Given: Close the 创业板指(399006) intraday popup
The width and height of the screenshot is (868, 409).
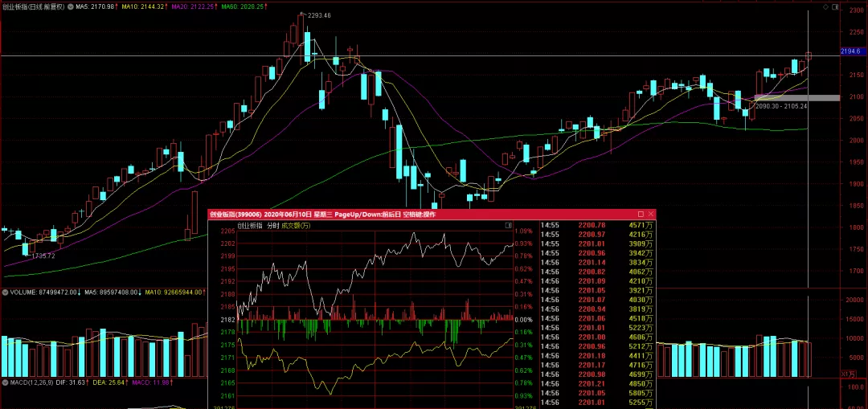Looking at the screenshot, I should pyautogui.click(x=651, y=215).
